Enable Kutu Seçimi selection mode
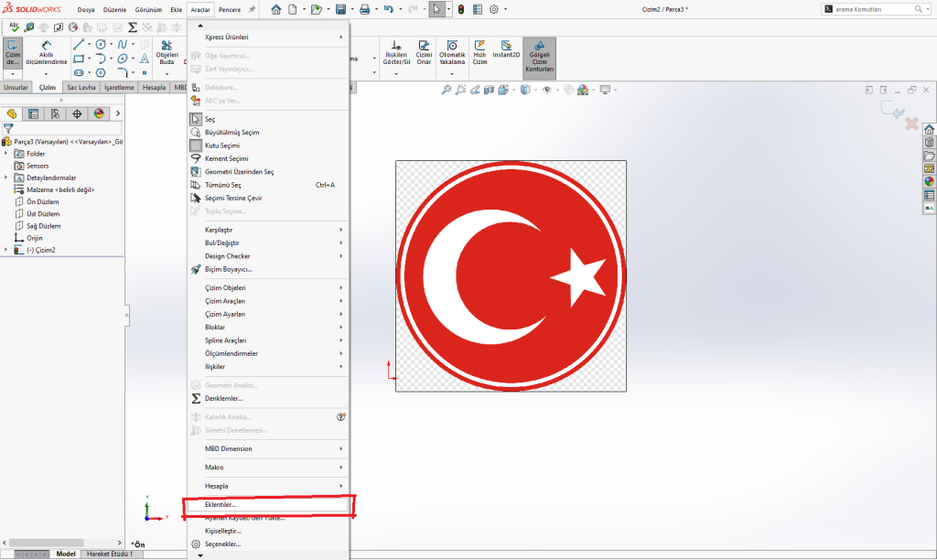This screenshot has width=937, height=560. 221,145
